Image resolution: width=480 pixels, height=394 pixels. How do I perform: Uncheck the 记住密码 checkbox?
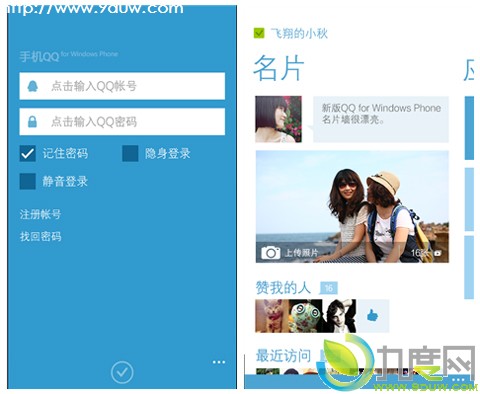[27, 154]
